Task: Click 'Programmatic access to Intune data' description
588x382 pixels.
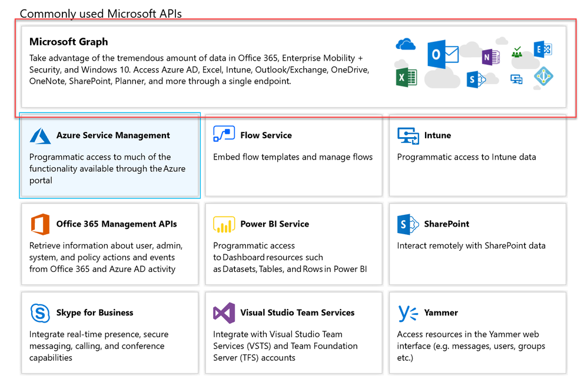Action: (467, 157)
